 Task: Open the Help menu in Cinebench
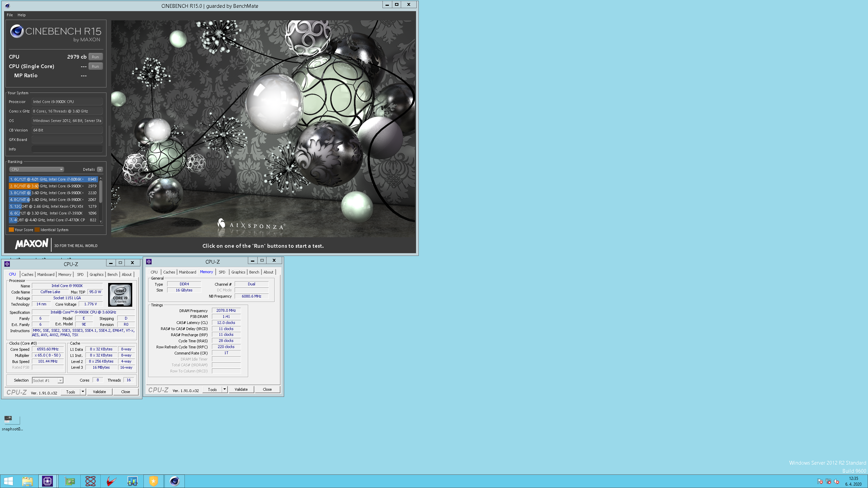point(22,15)
